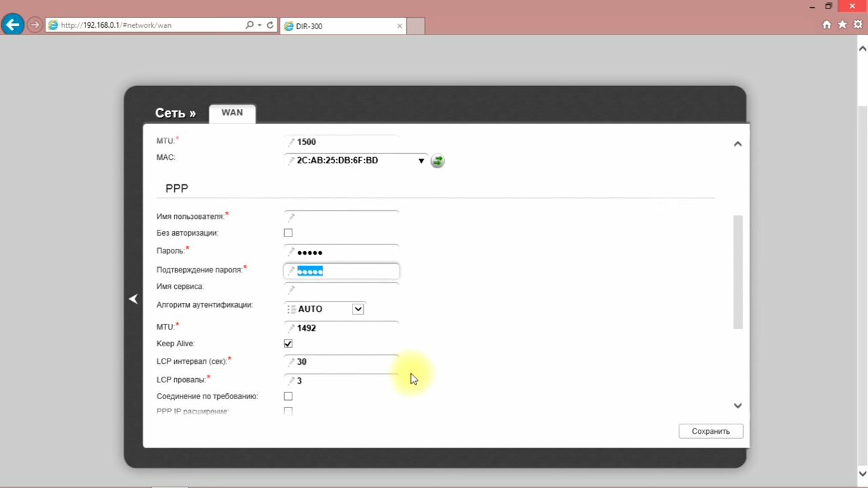Click the left collapse menu arrow
The image size is (868, 488).
pos(134,299)
